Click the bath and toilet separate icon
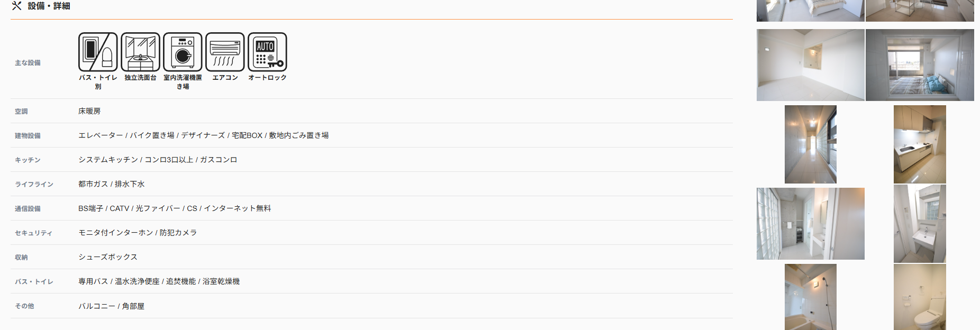This screenshot has height=330, width=980. point(98,52)
